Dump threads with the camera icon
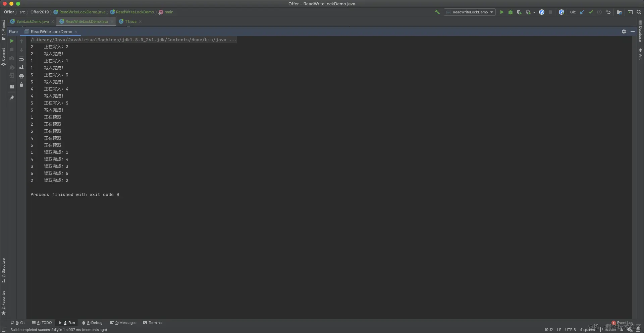This screenshot has height=333, width=644. (12, 58)
